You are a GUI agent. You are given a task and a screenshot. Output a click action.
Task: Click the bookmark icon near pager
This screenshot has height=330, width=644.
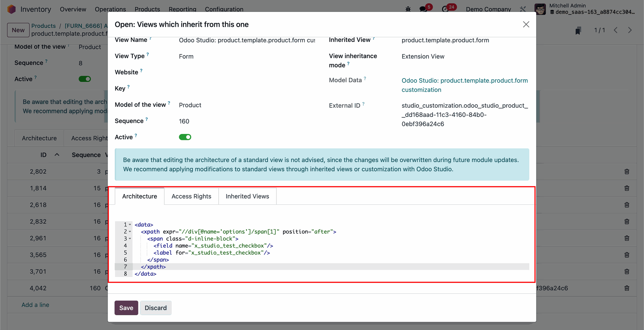[578, 31]
